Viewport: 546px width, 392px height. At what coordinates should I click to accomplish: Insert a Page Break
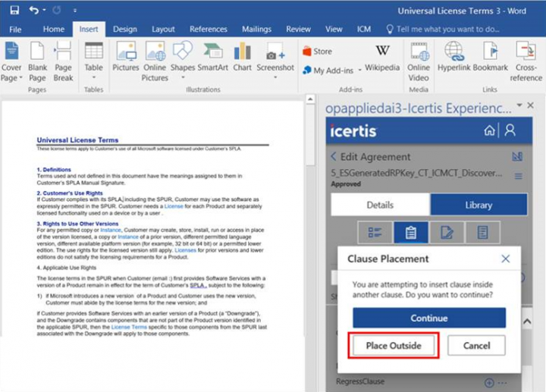click(64, 61)
